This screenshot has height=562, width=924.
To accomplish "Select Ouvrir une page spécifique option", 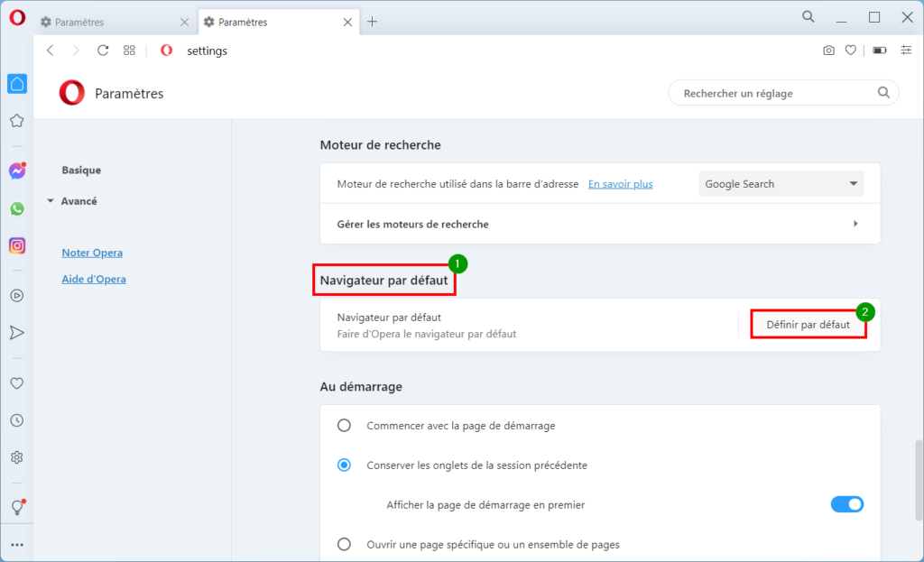I will tap(344, 544).
